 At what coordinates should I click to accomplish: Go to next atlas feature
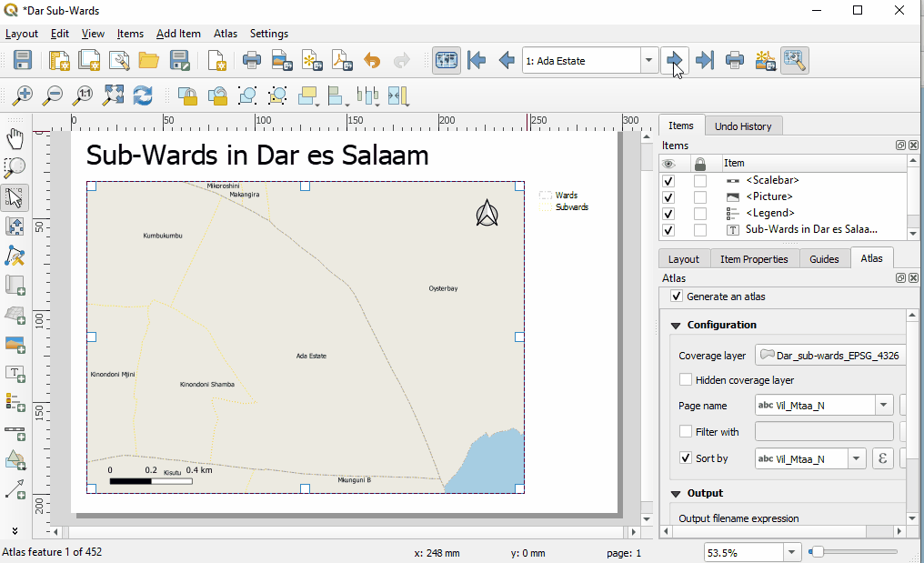click(674, 61)
